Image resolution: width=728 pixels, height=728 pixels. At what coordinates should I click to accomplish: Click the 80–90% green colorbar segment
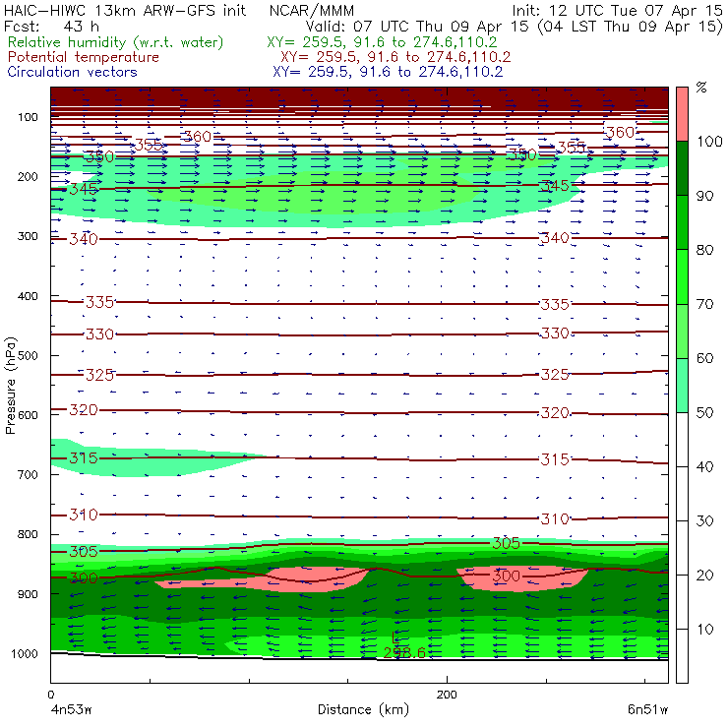pyautogui.click(x=682, y=222)
